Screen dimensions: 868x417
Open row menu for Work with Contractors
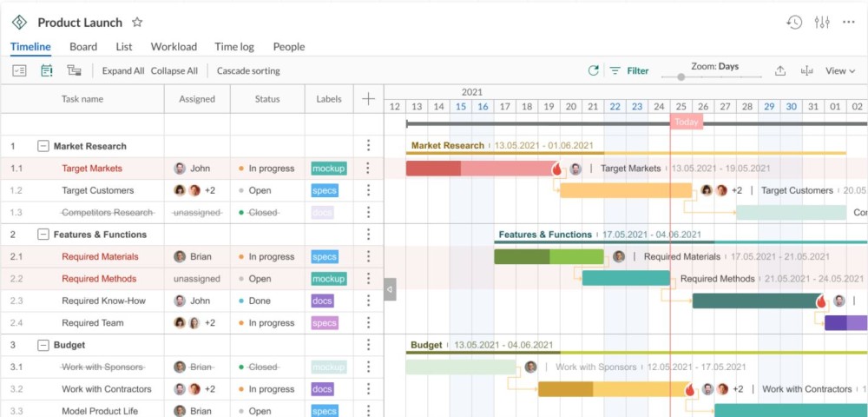[368, 389]
